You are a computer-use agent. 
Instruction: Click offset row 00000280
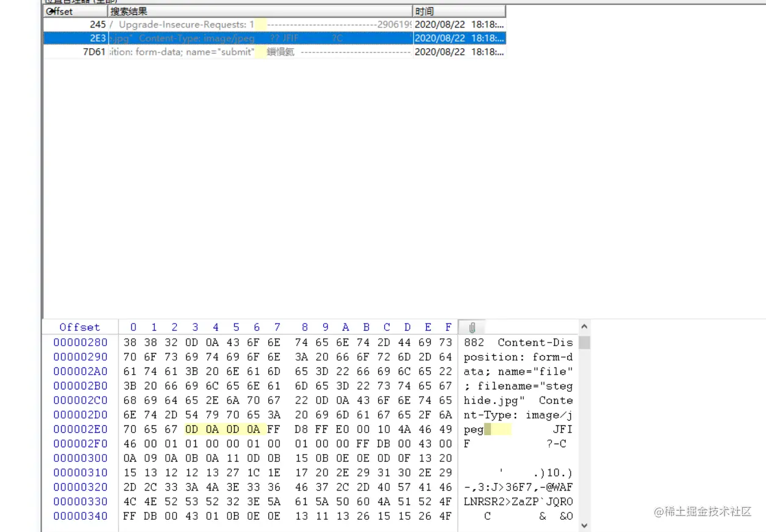(x=80, y=342)
